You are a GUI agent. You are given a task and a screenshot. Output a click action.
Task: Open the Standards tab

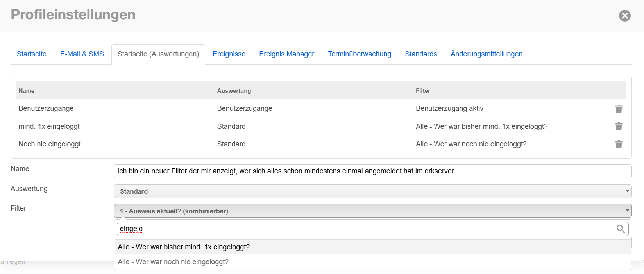tap(421, 54)
